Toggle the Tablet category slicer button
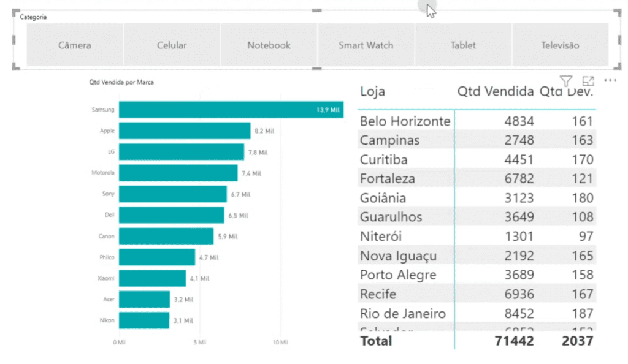The image size is (628, 364). [463, 45]
